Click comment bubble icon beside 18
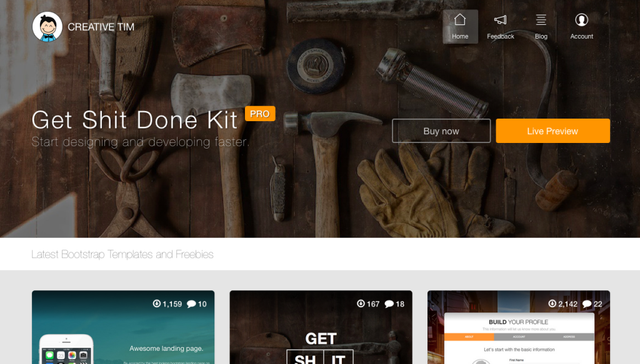 click(x=389, y=304)
